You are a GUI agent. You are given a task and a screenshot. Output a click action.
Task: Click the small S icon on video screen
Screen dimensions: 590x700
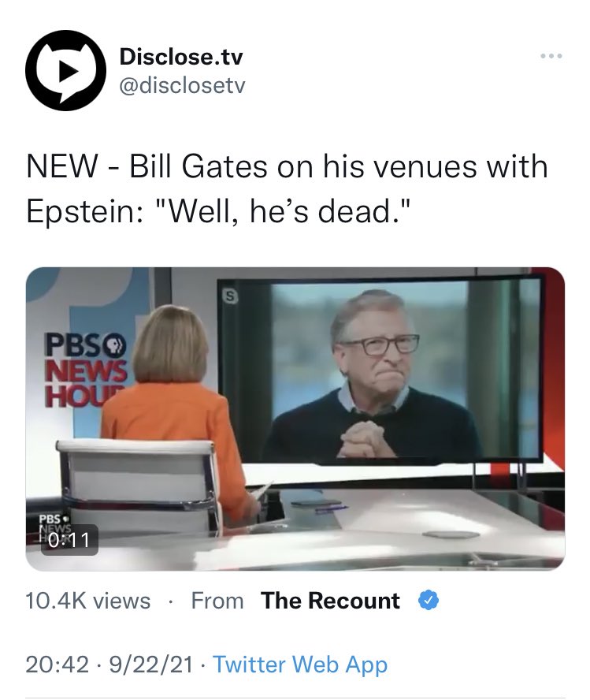pos(230,295)
